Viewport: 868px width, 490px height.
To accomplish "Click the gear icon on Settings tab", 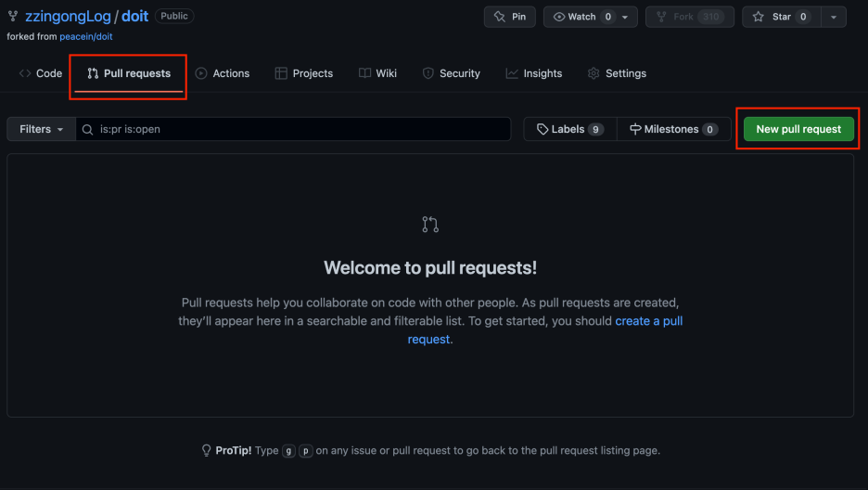I will (594, 73).
